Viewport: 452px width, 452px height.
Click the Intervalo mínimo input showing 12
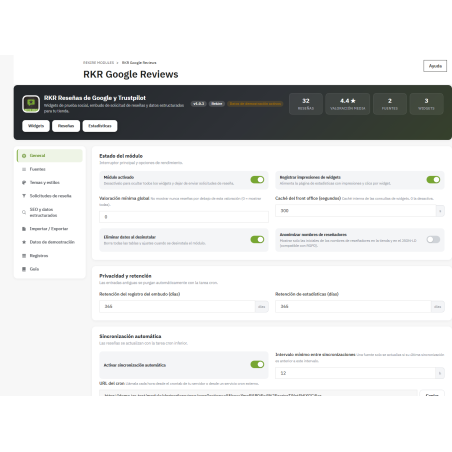[356, 373]
